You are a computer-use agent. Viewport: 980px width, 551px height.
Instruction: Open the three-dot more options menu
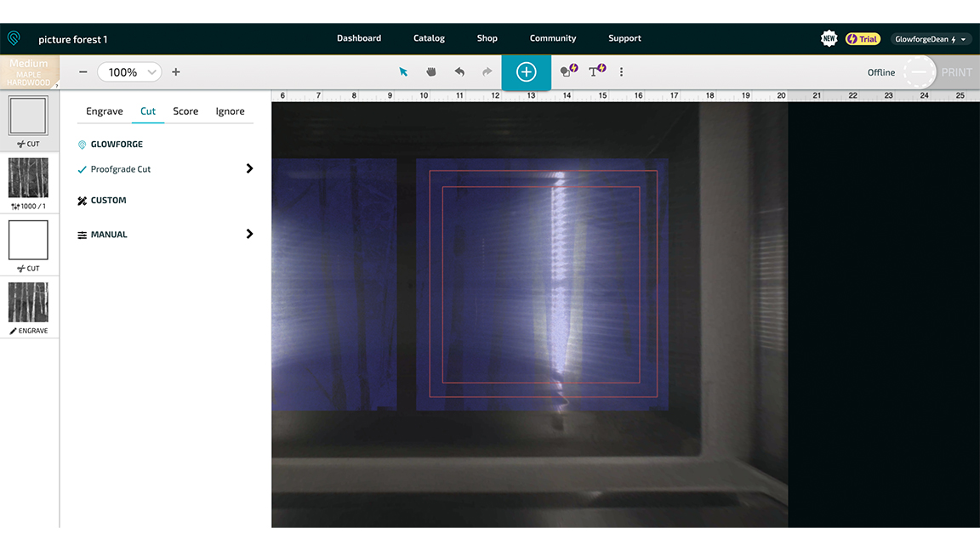(x=621, y=71)
